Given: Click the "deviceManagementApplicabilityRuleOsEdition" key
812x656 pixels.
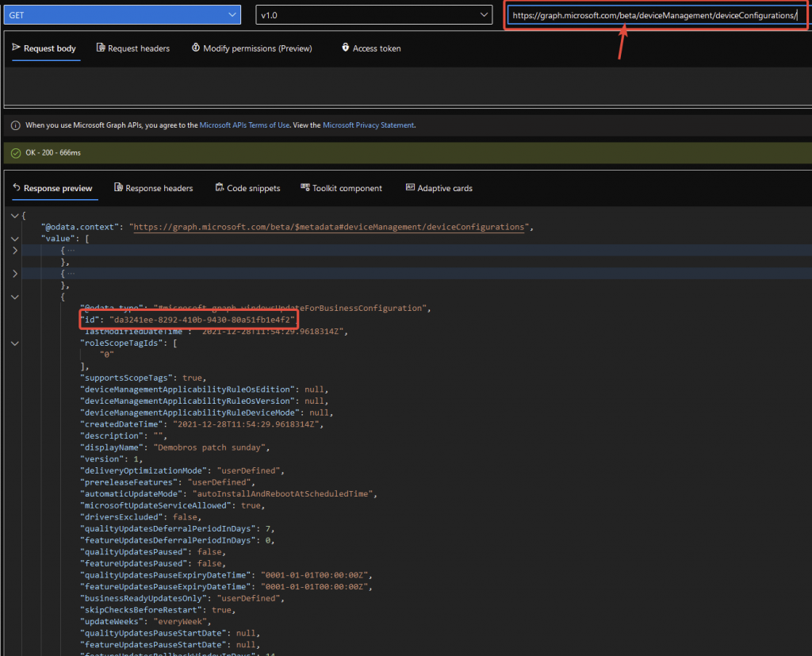Looking at the screenshot, I should pyautogui.click(x=187, y=389).
